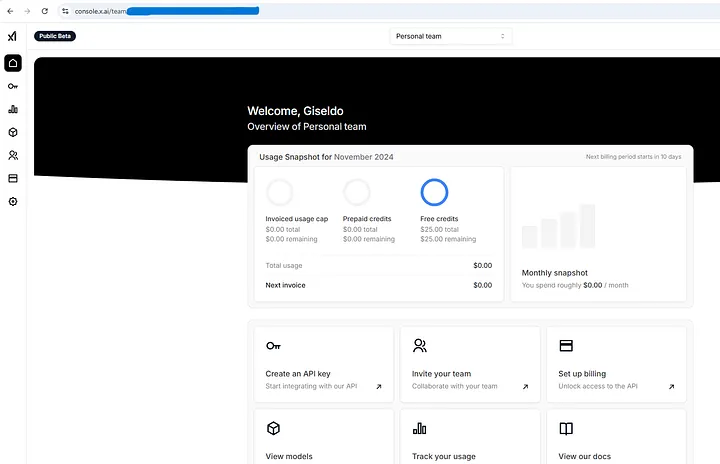Click the Free credits progress ring
720x464 pixels.
(x=434, y=192)
